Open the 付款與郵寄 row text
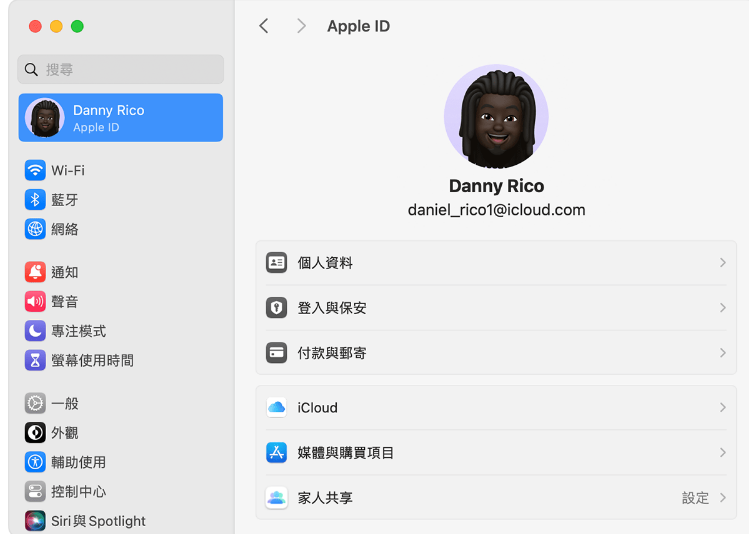This screenshot has height=534, width=749. point(332,353)
